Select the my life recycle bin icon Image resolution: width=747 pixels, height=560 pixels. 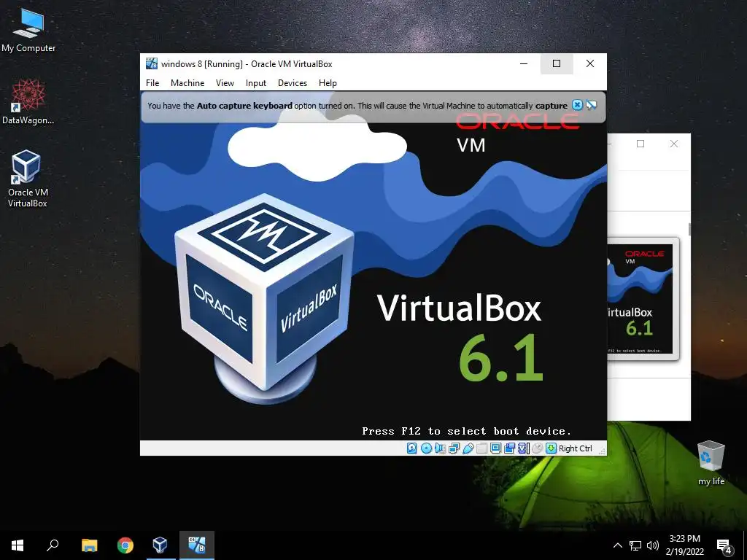point(711,463)
